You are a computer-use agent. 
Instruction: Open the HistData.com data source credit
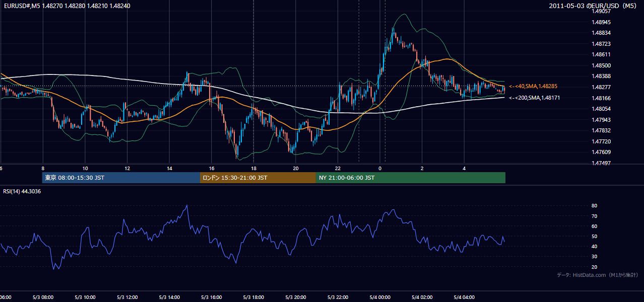(x=598, y=275)
